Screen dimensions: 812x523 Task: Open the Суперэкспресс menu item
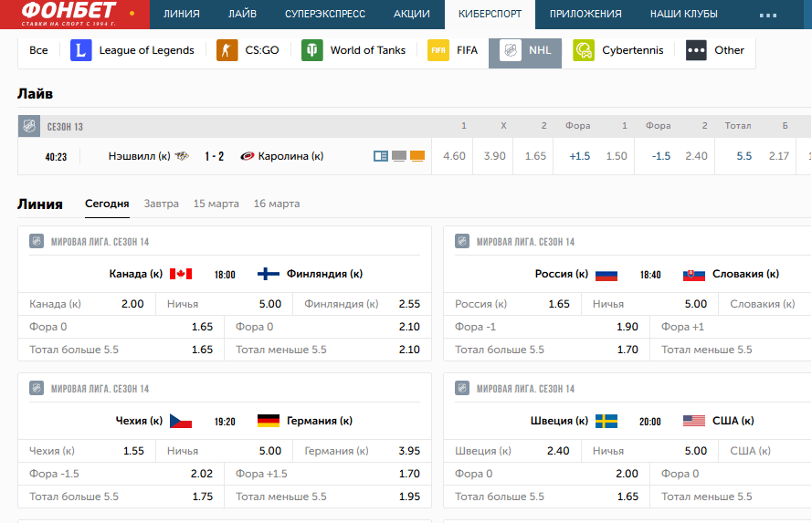click(325, 14)
